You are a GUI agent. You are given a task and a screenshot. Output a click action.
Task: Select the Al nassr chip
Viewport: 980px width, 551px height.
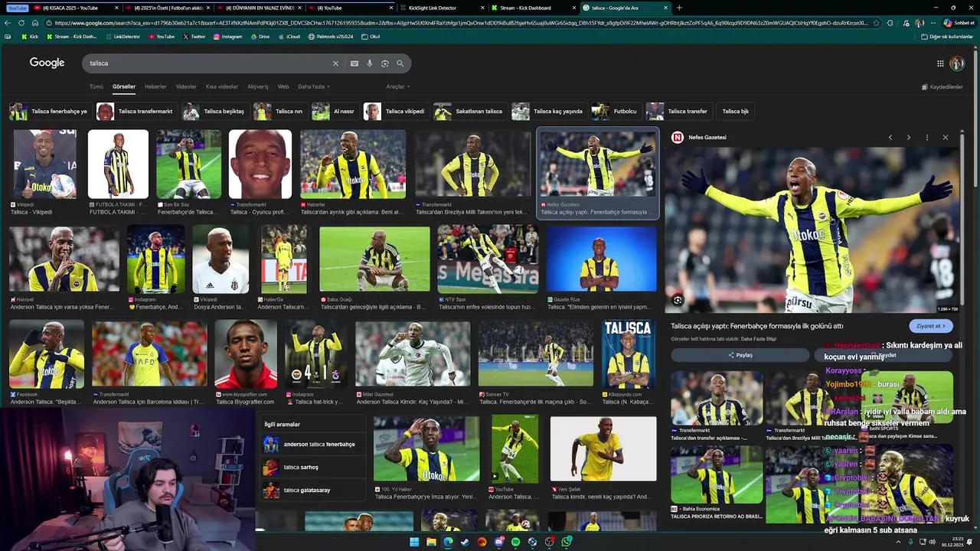(x=335, y=112)
